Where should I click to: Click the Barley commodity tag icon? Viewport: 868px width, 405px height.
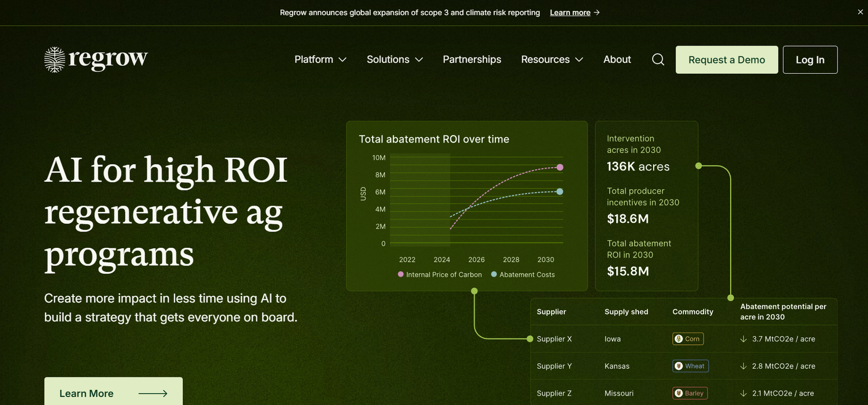(x=679, y=393)
